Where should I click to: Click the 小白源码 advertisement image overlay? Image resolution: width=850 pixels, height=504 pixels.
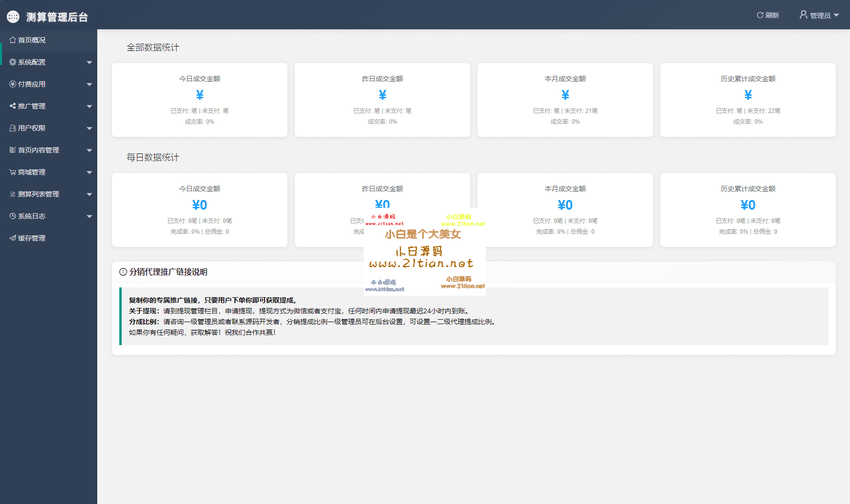click(x=424, y=251)
